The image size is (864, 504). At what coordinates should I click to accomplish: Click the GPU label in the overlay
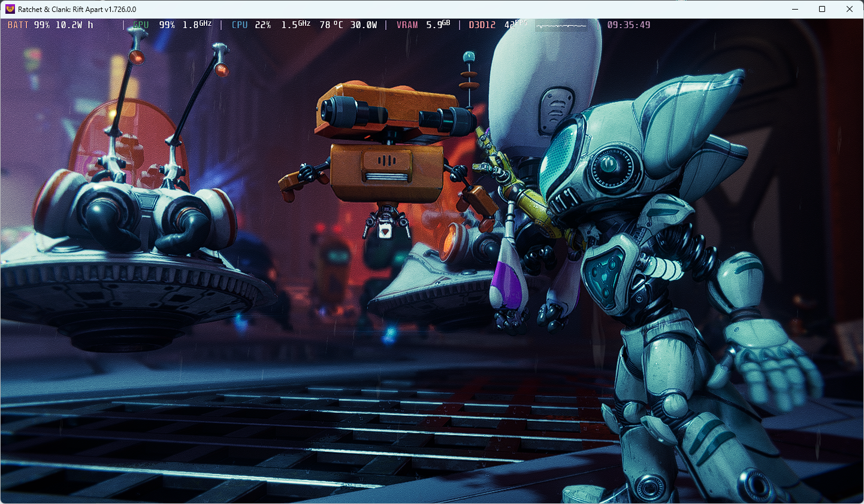click(x=141, y=25)
